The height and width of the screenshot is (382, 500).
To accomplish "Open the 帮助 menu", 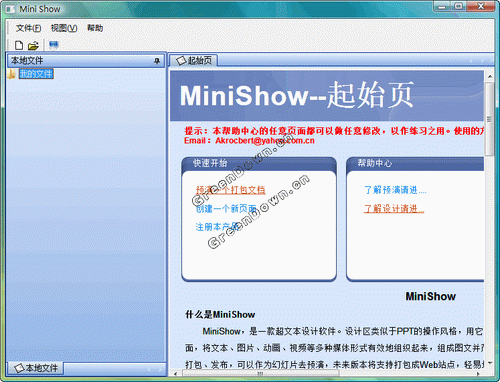I will [x=95, y=28].
